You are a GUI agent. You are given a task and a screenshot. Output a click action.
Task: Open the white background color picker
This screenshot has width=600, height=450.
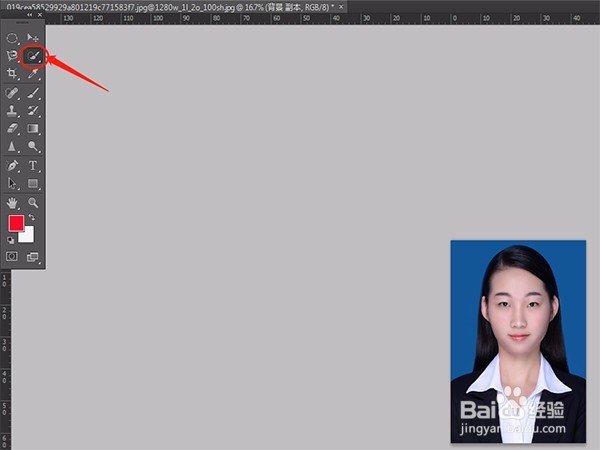pyautogui.click(x=29, y=236)
